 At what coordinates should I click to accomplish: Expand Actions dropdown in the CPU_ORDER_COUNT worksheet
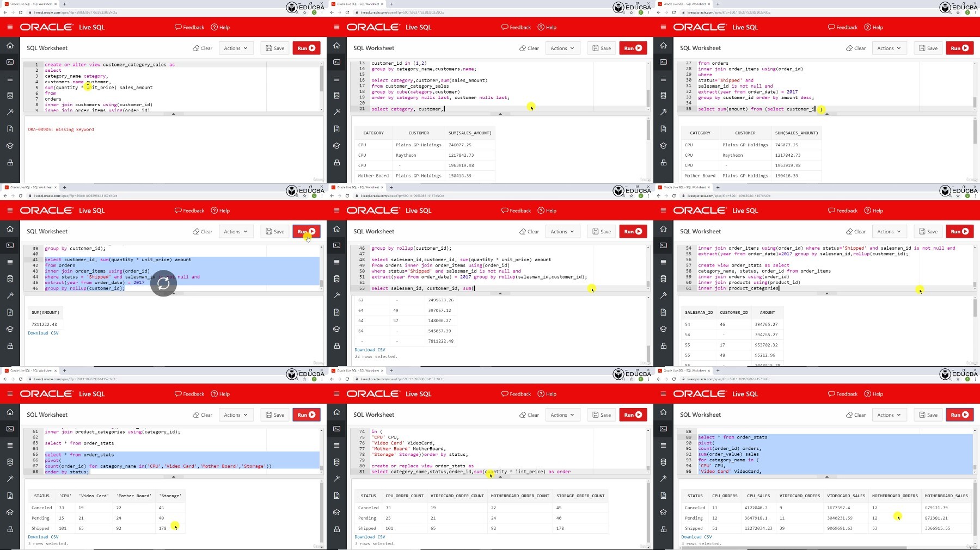(562, 415)
